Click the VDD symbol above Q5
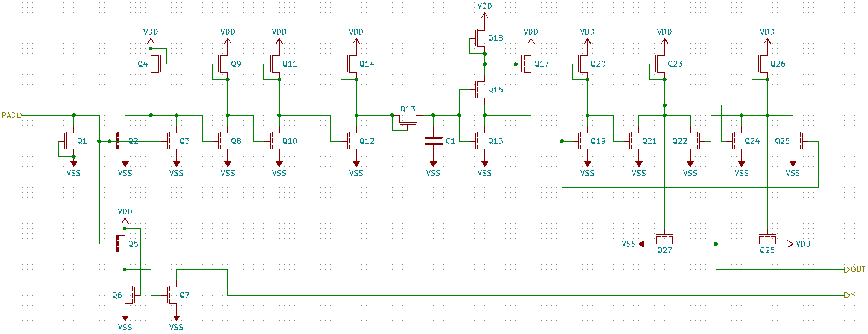Screen dimensions: 868x334 tap(125, 218)
